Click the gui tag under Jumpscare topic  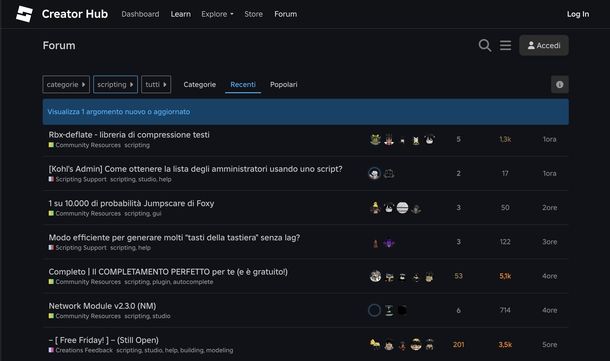157,214
